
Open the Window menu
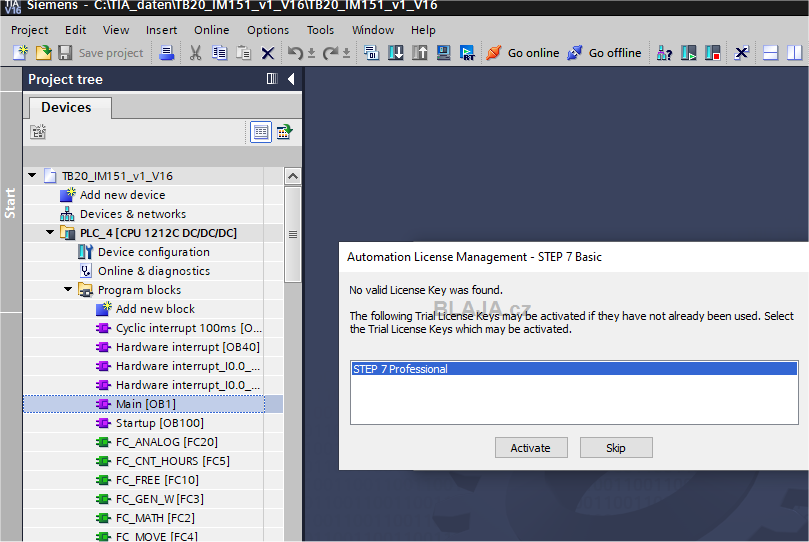click(x=373, y=30)
